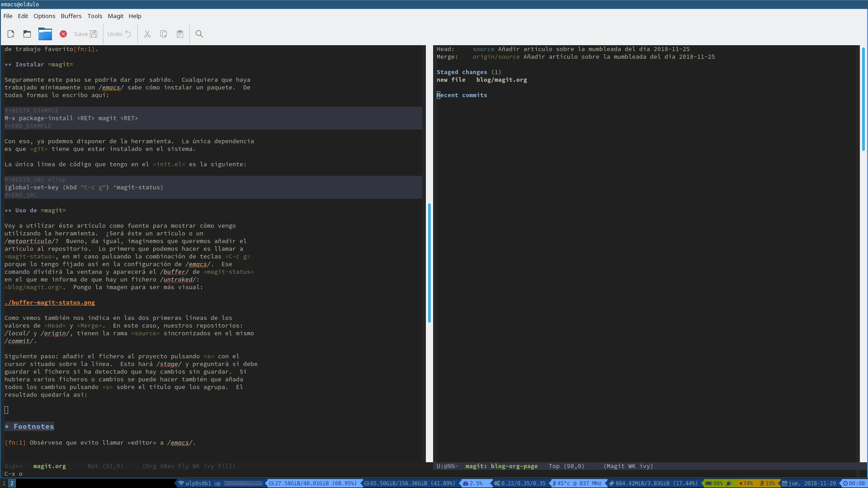Click the Search magnifier icon
Screen dimensions: 868x488
[x=199, y=34]
